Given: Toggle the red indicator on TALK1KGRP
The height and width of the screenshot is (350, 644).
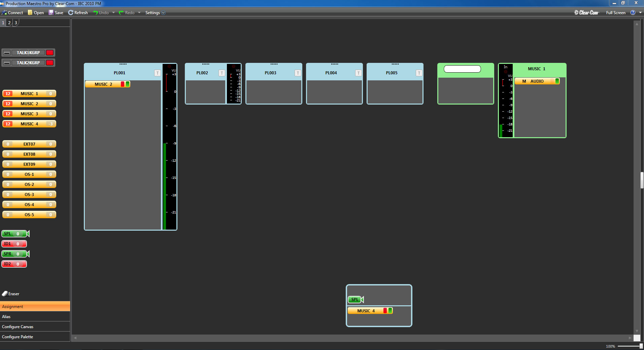Looking at the screenshot, I should click(x=50, y=53).
